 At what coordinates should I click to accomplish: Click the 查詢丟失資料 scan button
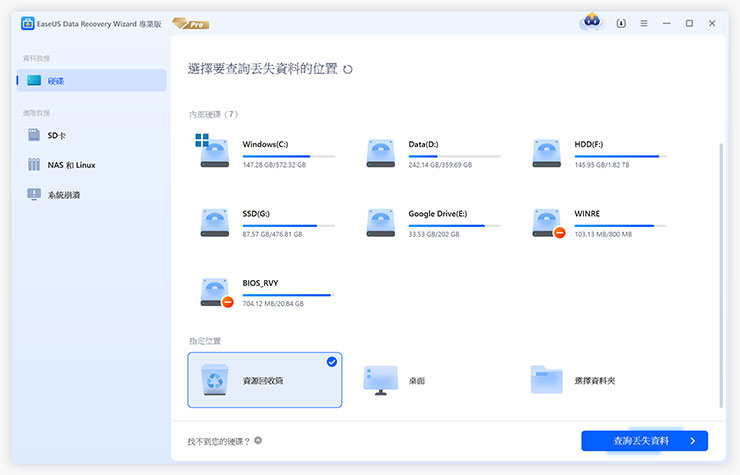click(644, 441)
